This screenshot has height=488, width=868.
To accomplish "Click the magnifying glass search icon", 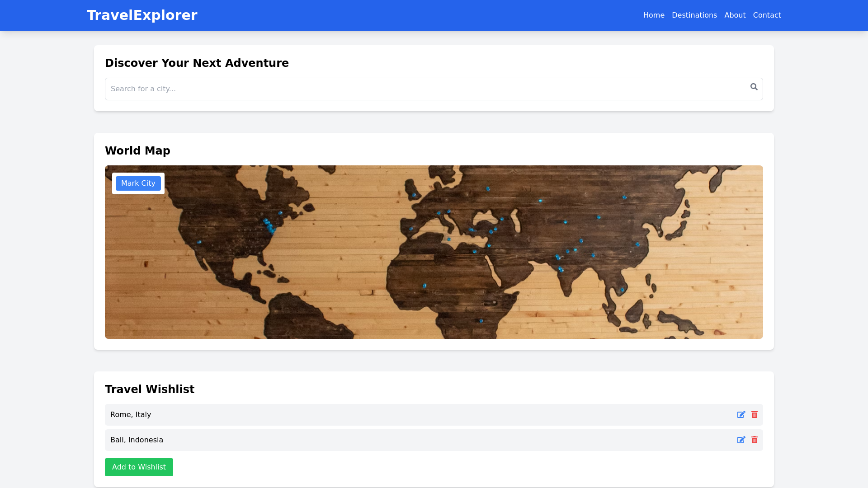I will [x=754, y=87].
